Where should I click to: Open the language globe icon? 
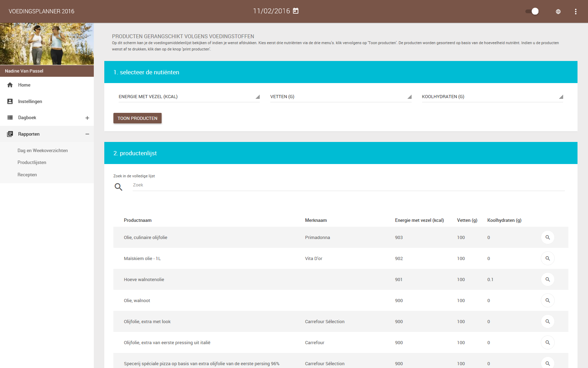point(558,12)
